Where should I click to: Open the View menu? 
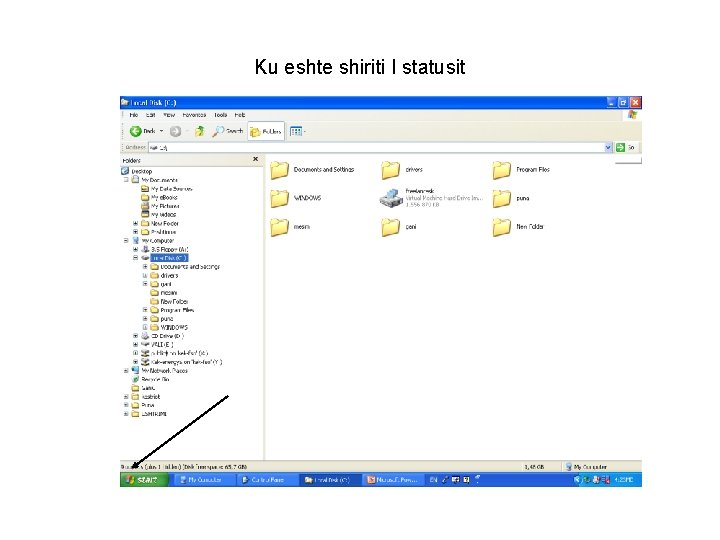tap(169, 115)
